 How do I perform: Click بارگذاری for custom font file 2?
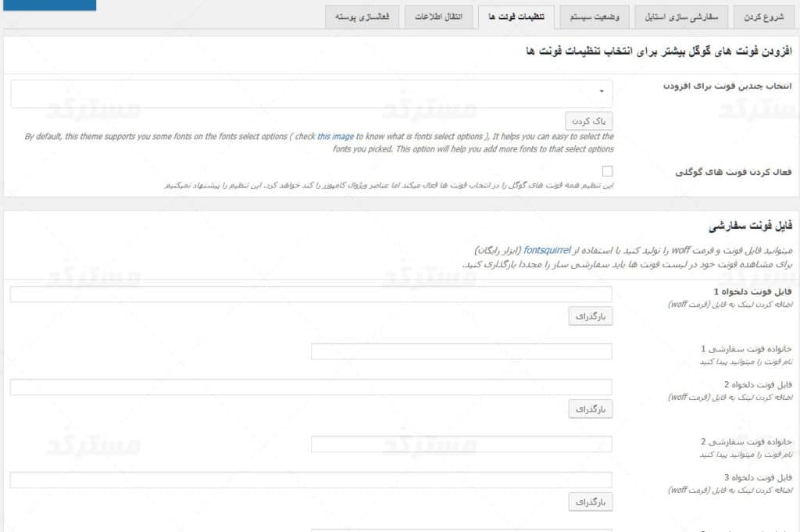(x=591, y=409)
